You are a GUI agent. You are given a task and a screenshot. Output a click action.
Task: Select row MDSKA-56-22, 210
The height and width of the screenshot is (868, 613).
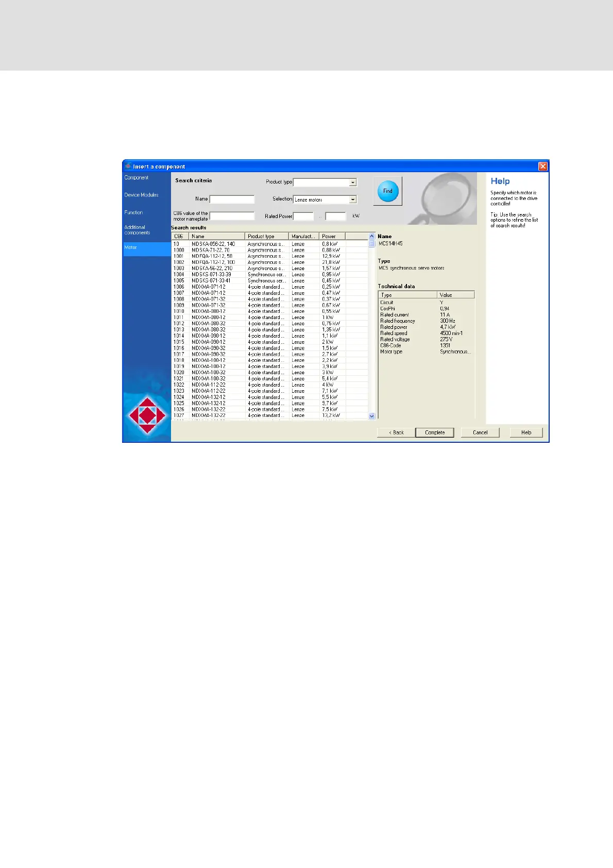click(270, 269)
